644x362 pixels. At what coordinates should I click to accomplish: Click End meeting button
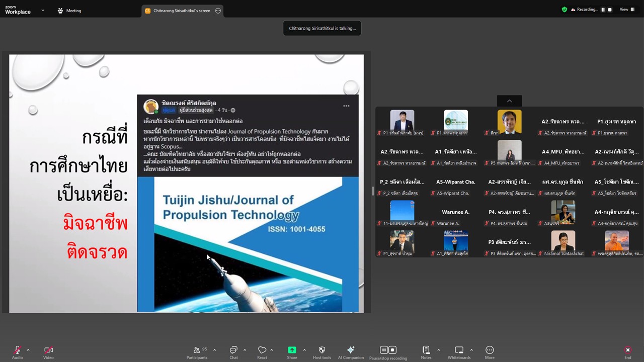(x=628, y=352)
